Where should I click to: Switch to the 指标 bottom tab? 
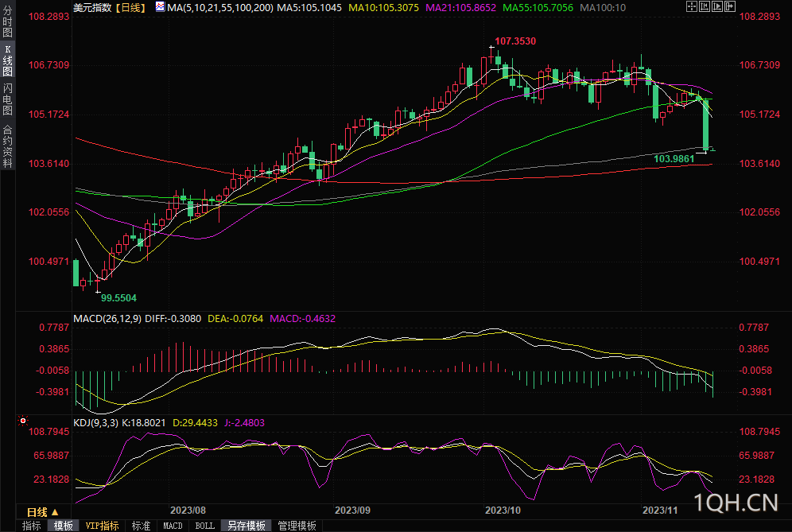32,526
